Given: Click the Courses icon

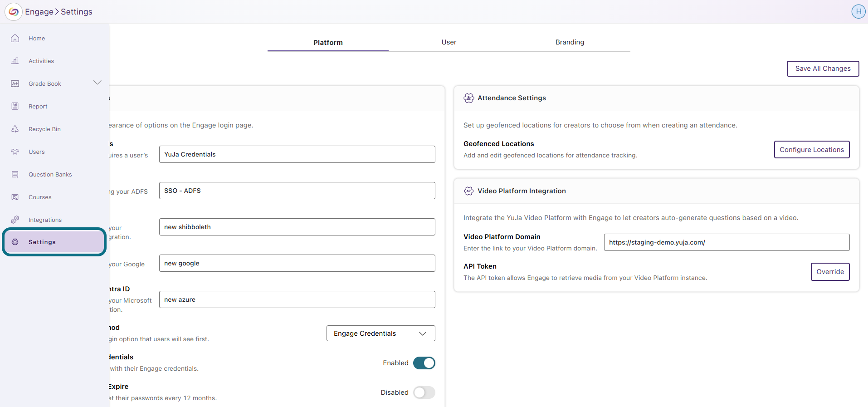Looking at the screenshot, I should pos(15,197).
